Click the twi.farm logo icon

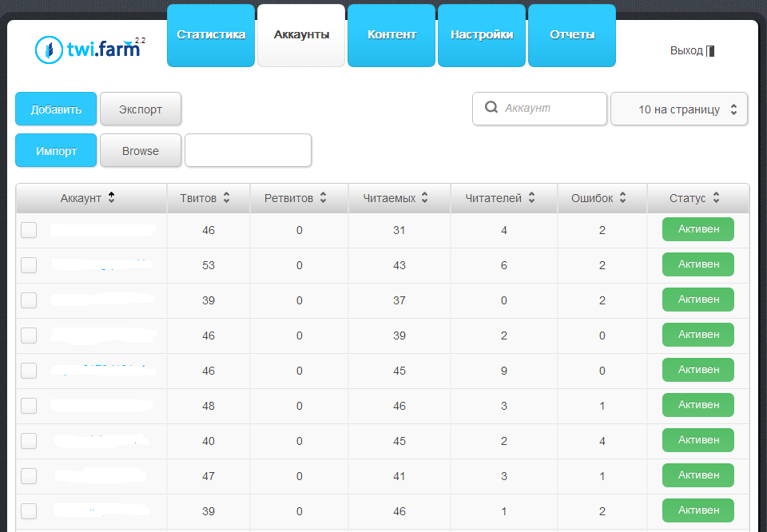50,50
